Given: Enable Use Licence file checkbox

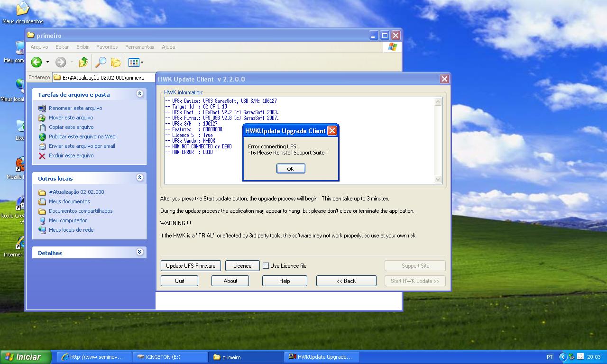Looking at the screenshot, I should pos(266,266).
